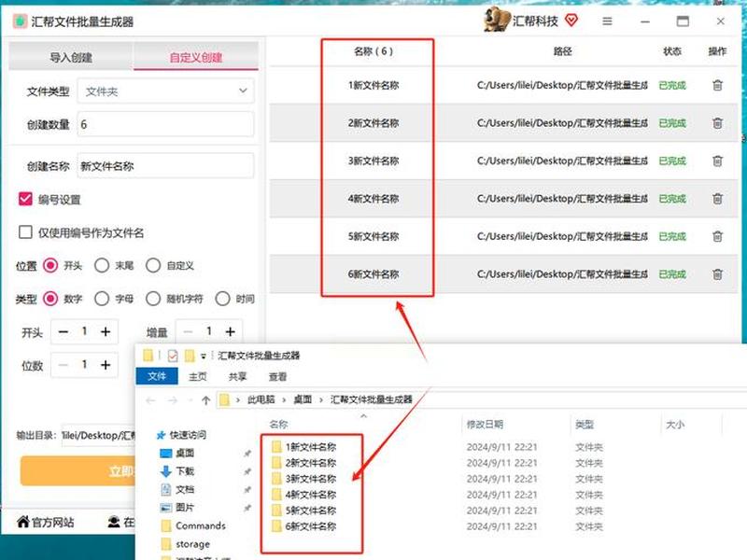Expand Explorer quick access toolbar dropdown arrow

pos(204,357)
